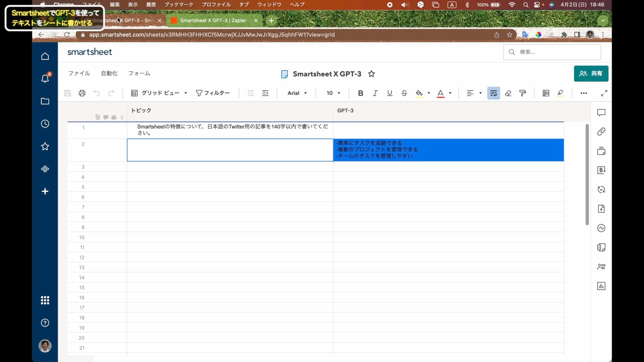Click the fill background color bucket
Screen dimensions: 644x362
tap(419, 93)
